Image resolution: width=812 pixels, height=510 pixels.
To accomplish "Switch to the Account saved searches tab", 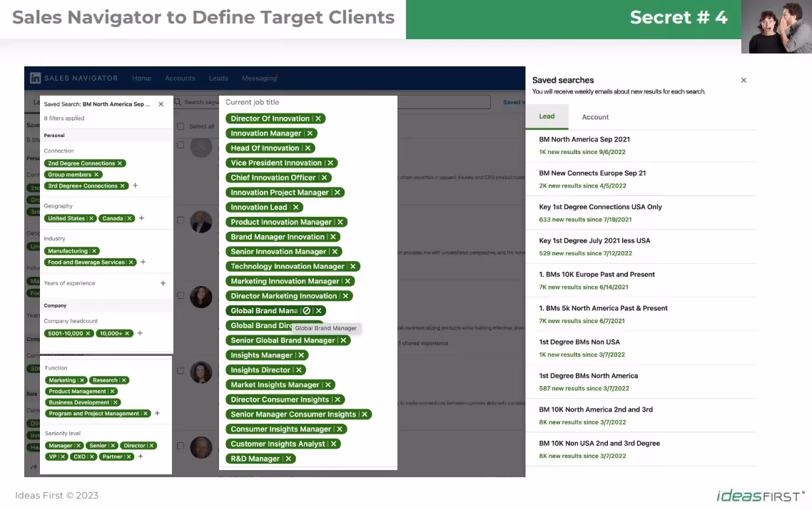I will click(x=595, y=117).
